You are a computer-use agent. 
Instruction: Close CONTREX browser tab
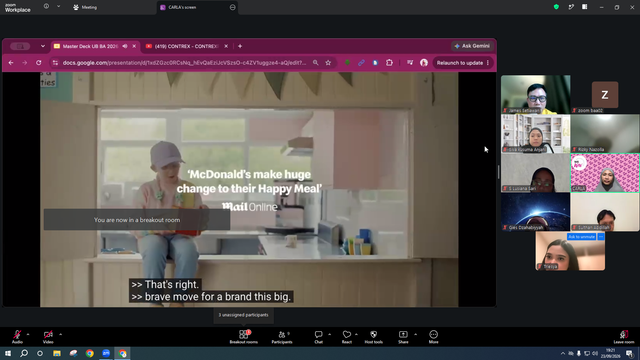coord(226,47)
